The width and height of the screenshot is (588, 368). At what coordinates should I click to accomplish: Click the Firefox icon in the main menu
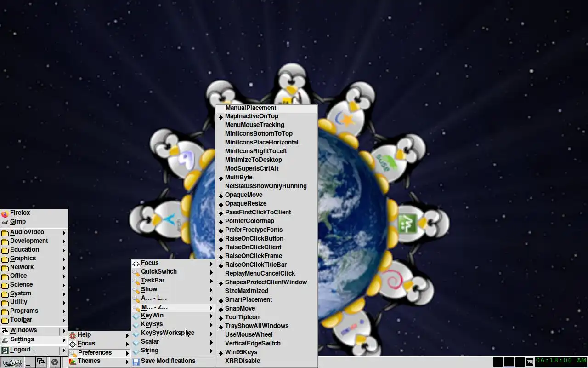pos(5,213)
